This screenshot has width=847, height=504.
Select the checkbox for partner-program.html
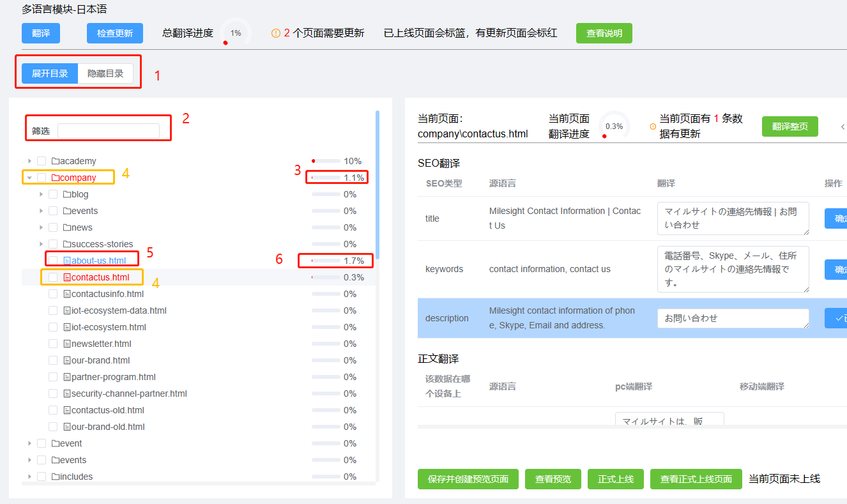tap(53, 377)
